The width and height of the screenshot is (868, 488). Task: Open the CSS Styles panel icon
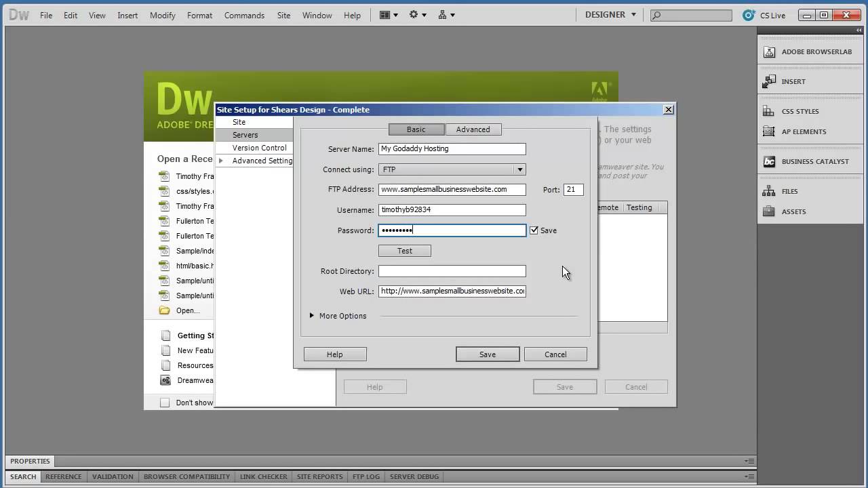click(769, 111)
